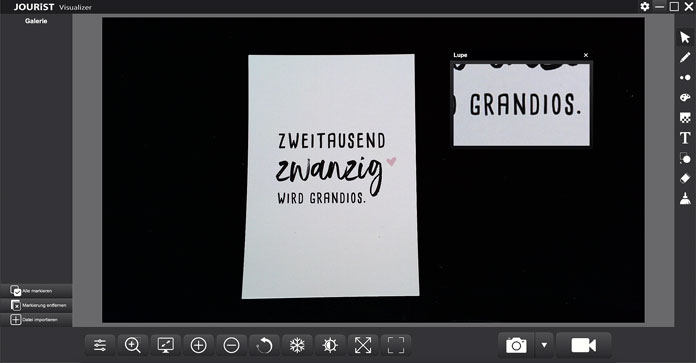The image size is (696, 363).
Task: Click the corner brackets fullscreen button
Action: (x=395, y=345)
